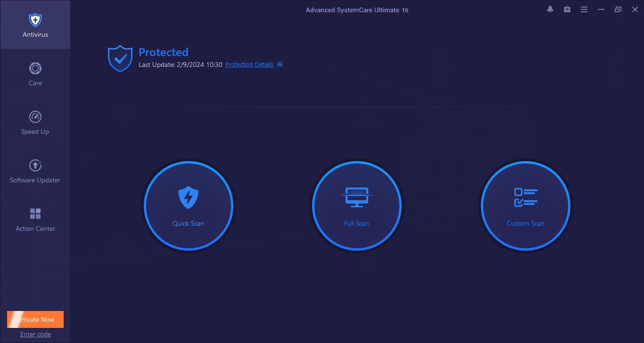Minimize the Advanced SystemCare window

tap(601, 9)
